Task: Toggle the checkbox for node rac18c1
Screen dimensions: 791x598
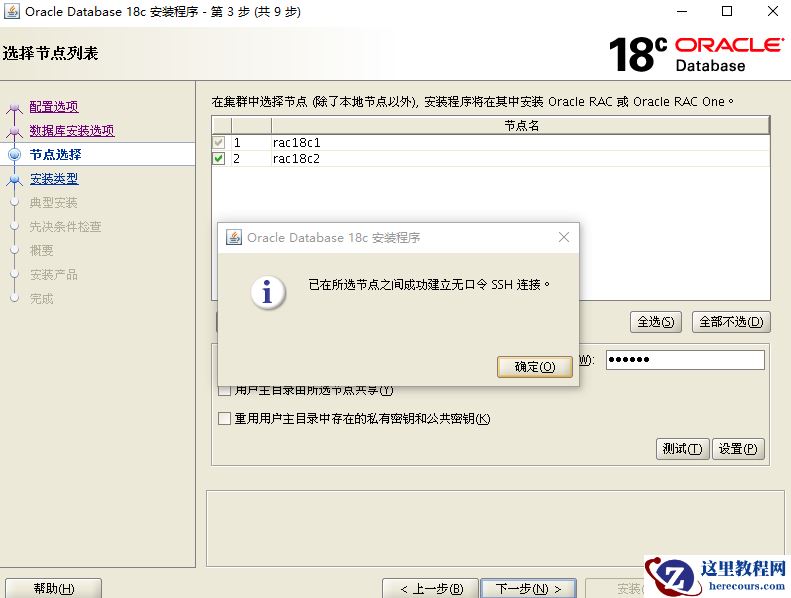Action: (219, 142)
